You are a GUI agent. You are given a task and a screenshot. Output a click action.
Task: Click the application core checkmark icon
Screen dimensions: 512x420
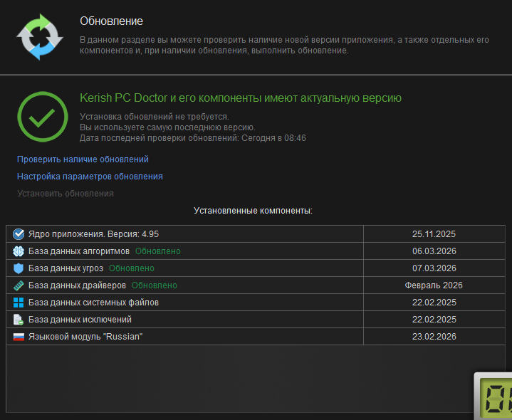19,234
